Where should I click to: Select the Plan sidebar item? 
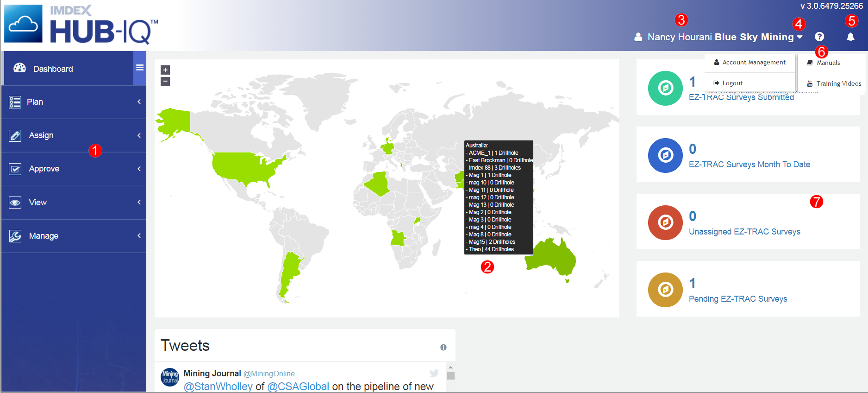[74, 102]
